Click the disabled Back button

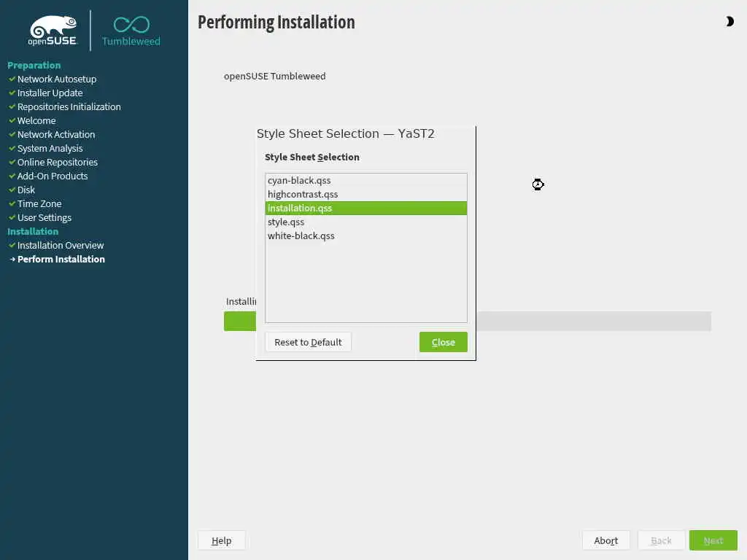point(661,540)
